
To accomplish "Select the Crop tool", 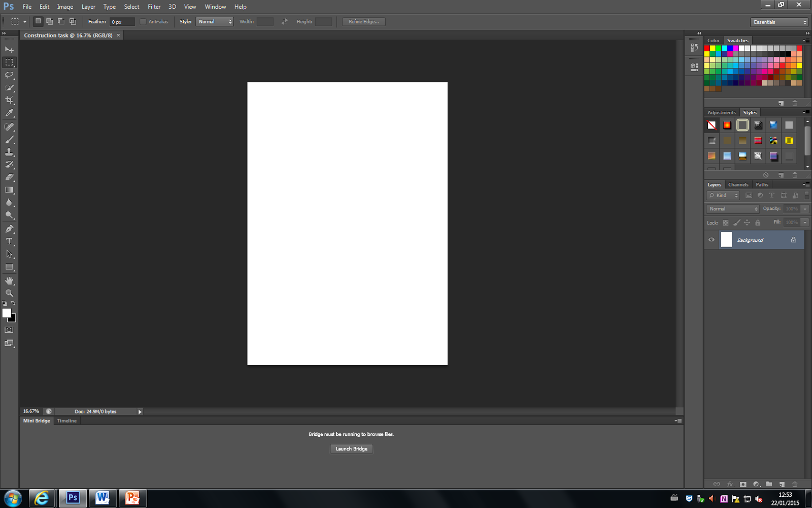I will 9,100.
